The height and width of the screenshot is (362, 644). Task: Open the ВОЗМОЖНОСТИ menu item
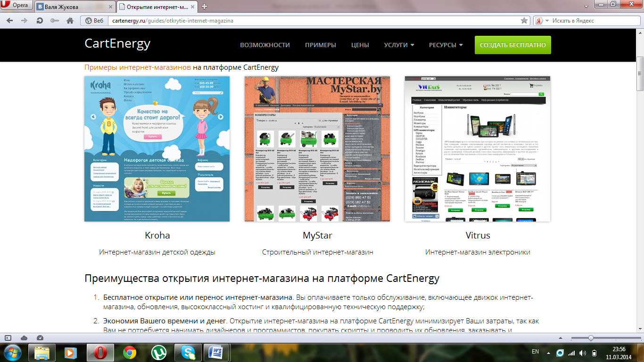[265, 45]
